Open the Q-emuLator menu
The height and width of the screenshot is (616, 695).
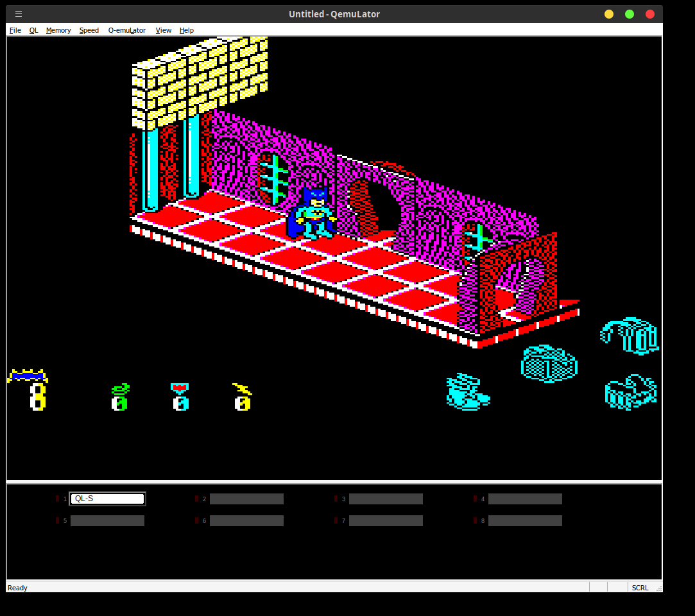point(127,30)
